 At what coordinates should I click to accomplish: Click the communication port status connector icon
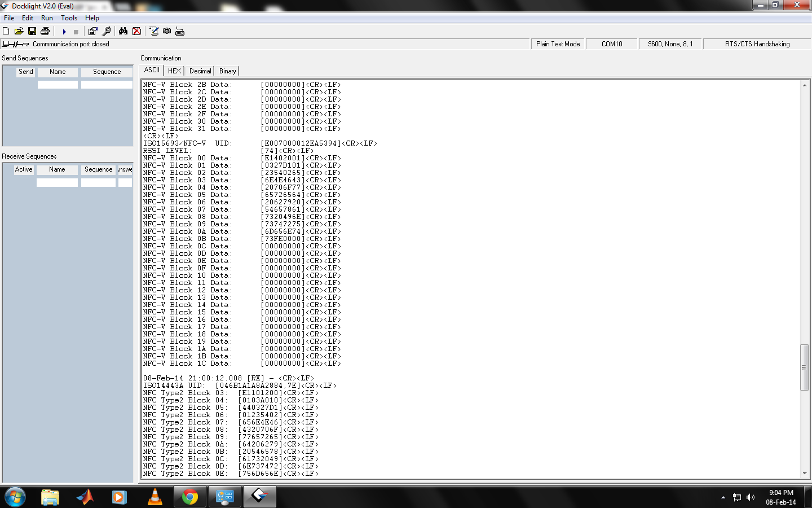pyautogui.click(x=15, y=44)
